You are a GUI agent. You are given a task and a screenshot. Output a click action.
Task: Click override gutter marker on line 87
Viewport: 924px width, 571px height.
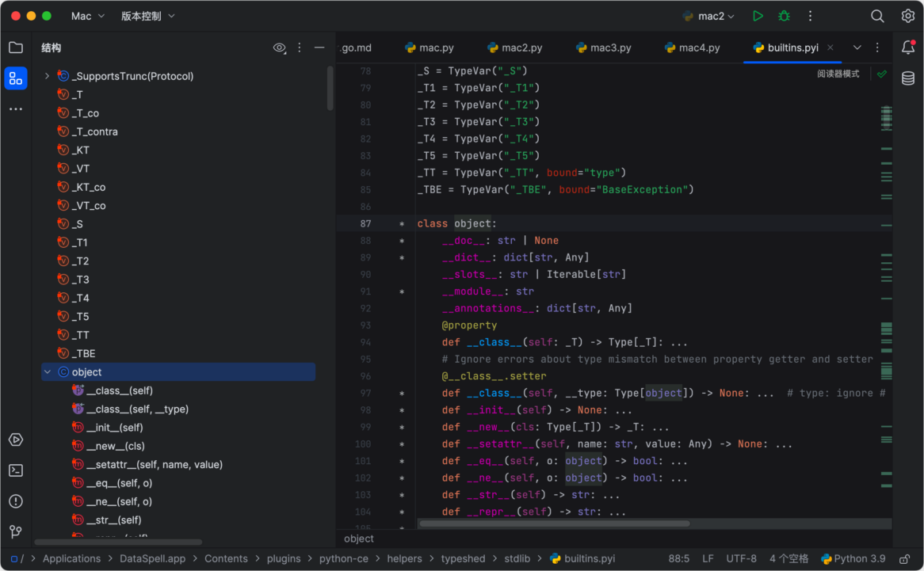click(x=402, y=223)
